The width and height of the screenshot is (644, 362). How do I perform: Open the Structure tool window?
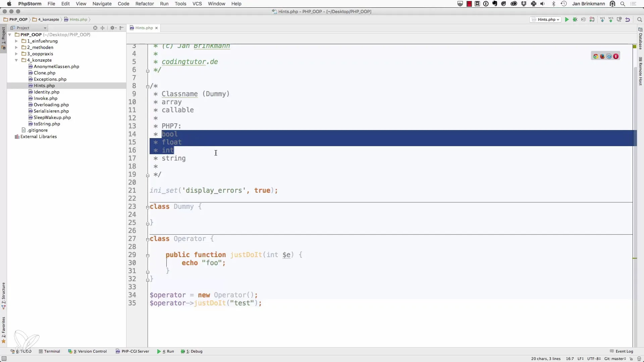pyautogui.click(x=3, y=296)
